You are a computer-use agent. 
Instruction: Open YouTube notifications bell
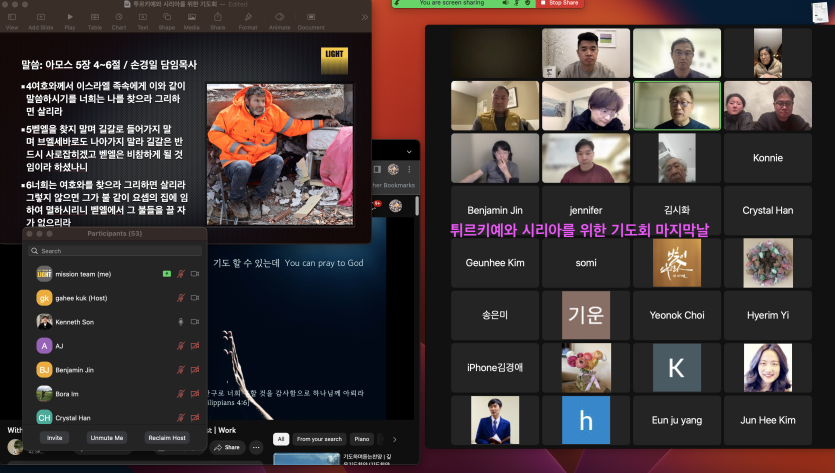(x=376, y=206)
